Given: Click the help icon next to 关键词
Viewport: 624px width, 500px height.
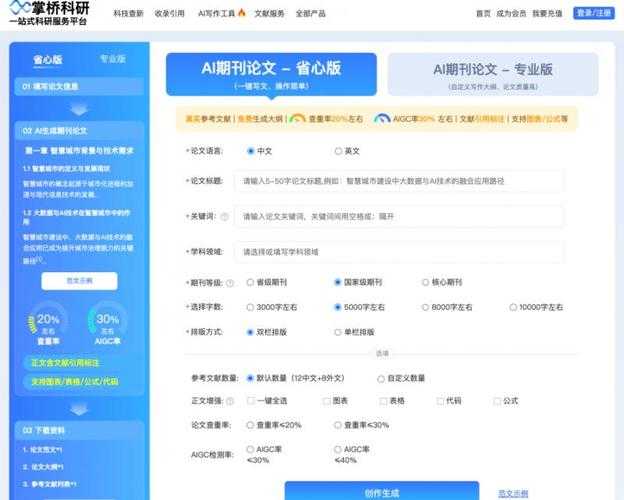Looking at the screenshot, I should (224, 217).
